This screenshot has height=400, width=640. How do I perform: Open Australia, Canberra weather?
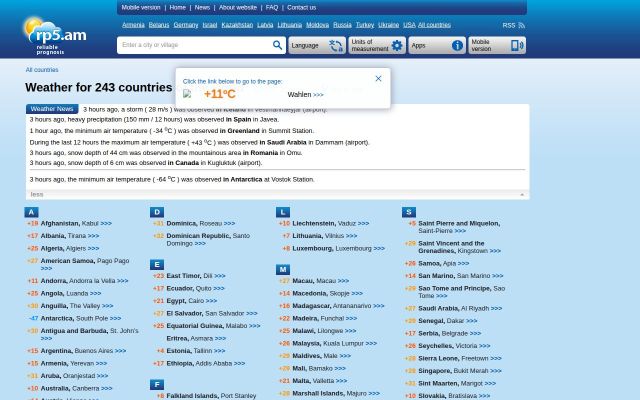pos(76,388)
